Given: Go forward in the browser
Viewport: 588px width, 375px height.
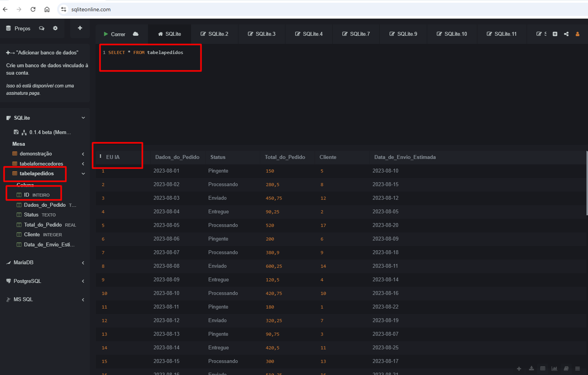Looking at the screenshot, I should 19,9.
